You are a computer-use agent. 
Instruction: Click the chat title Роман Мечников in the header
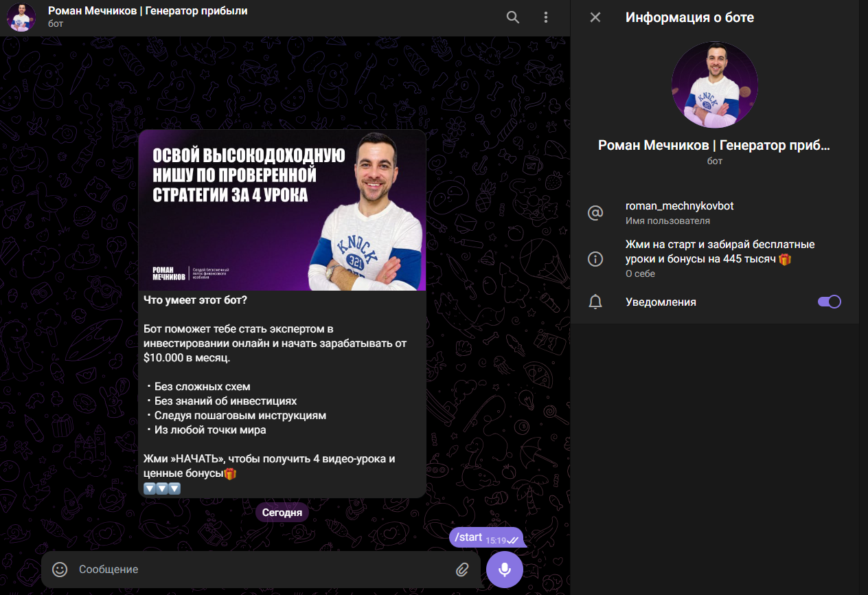point(148,11)
